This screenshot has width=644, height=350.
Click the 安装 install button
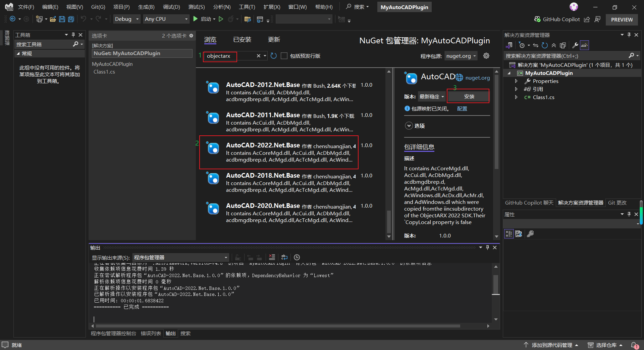(x=469, y=97)
